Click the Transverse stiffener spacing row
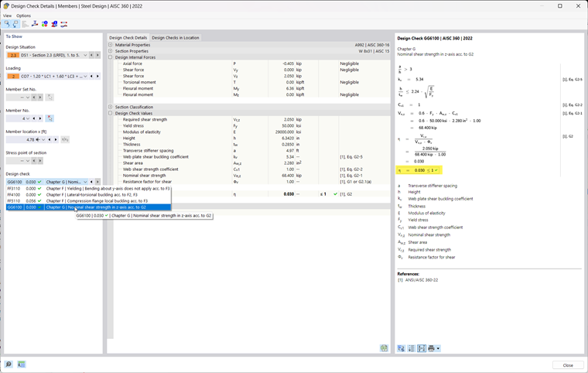588x373 pixels. pyautogui.click(x=252, y=150)
